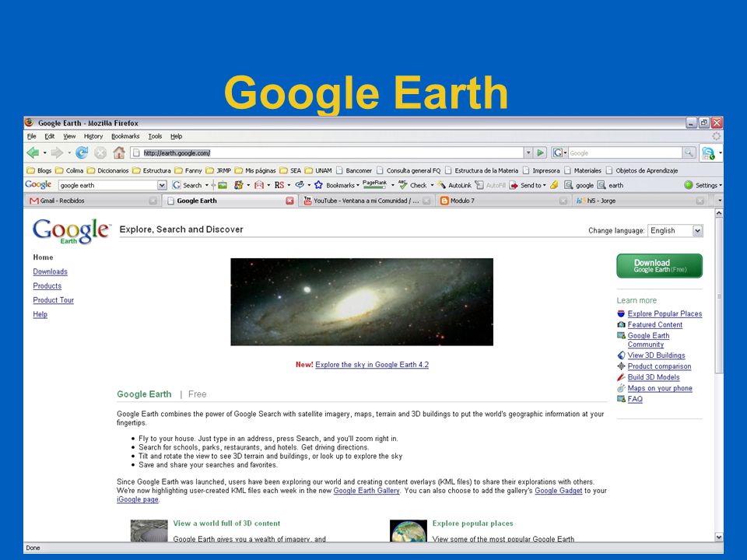The width and height of the screenshot is (747, 560).
Task: Close the Gmail - Recibidos tab
Action: 153,201
